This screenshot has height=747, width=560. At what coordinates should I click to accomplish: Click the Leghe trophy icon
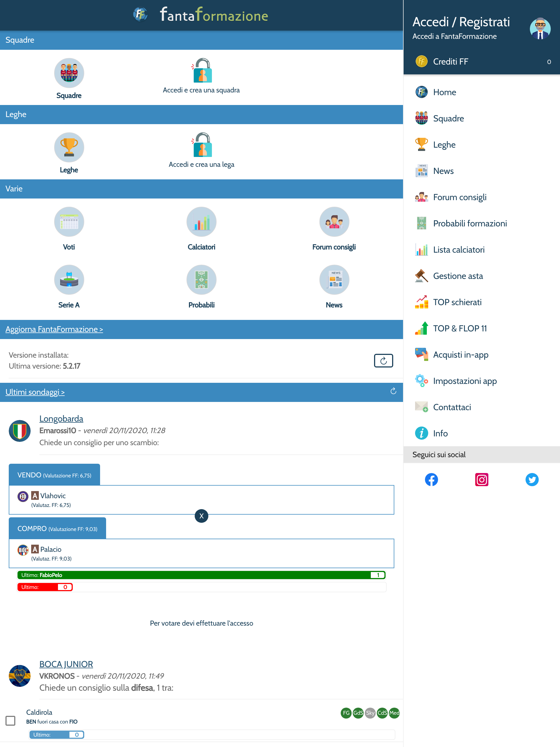coord(69,148)
